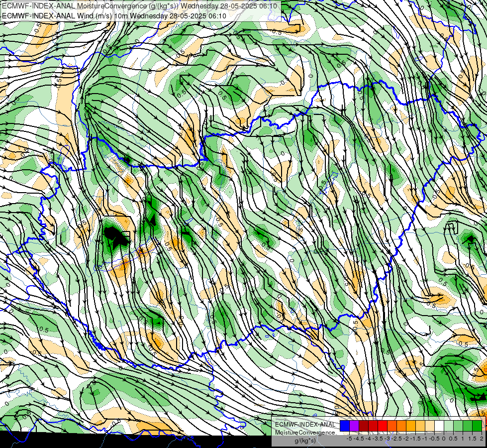Click the -2.5 tick label in the legend

pyautogui.click(x=397, y=439)
